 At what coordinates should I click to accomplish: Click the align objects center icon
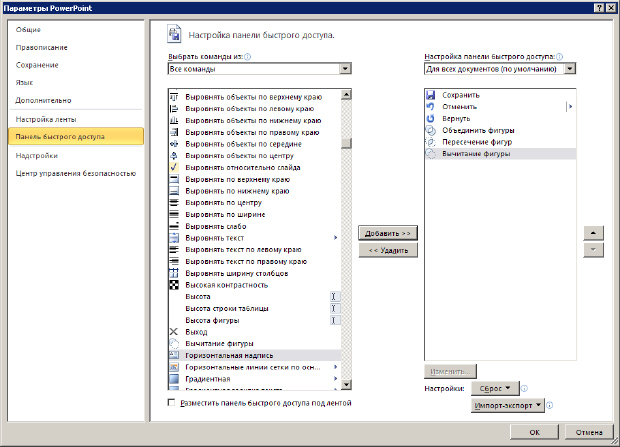(174, 156)
